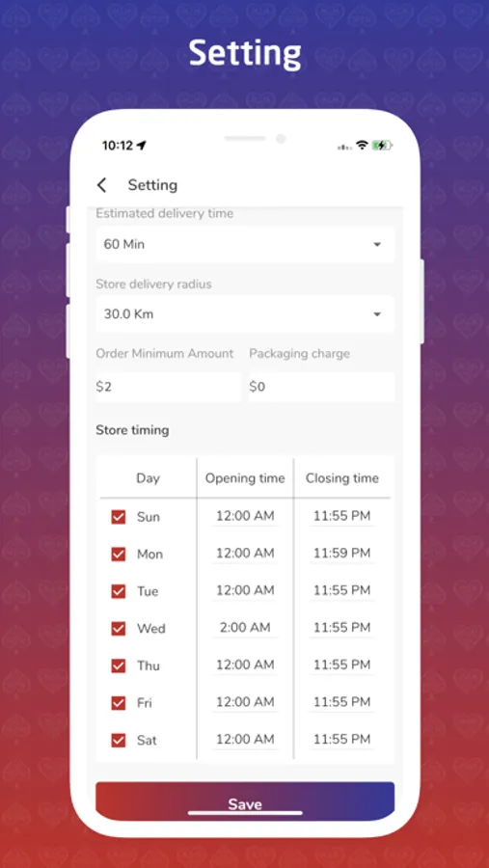This screenshot has height=868, width=489.
Task: Uncheck the Tue checkbox
Action: [119, 591]
